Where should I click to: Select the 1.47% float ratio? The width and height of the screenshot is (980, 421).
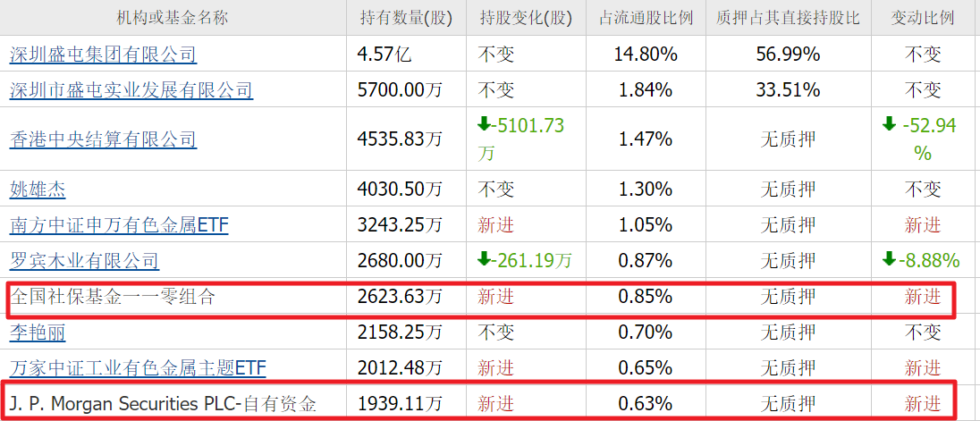[646, 139]
